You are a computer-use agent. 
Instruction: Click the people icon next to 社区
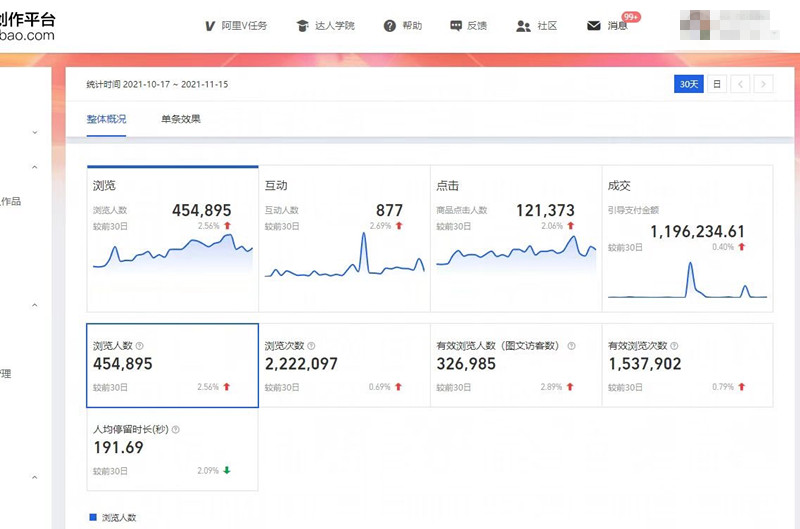pyautogui.click(x=523, y=26)
